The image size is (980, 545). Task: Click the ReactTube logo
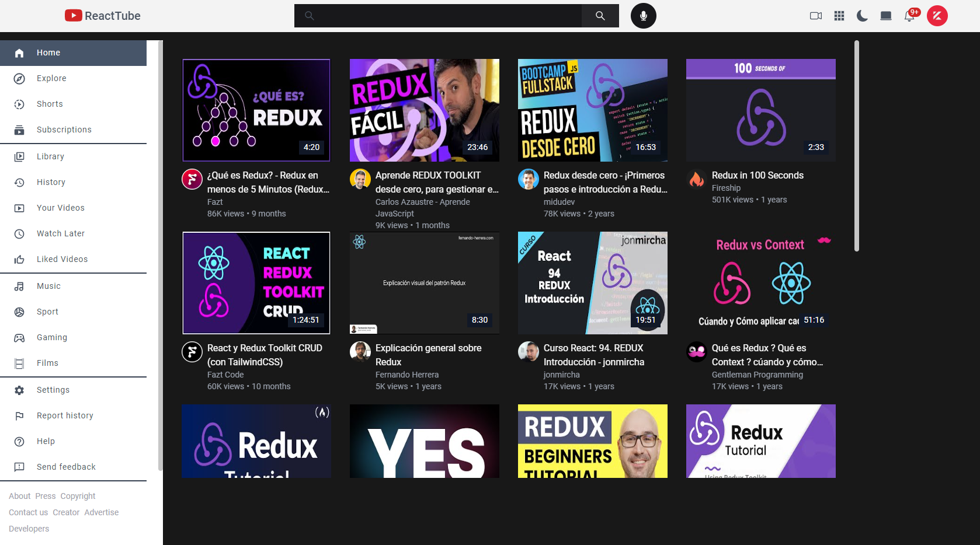(103, 16)
